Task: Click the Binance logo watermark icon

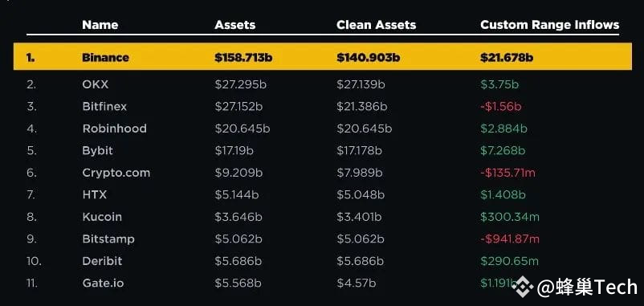Action: [x=523, y=287]
